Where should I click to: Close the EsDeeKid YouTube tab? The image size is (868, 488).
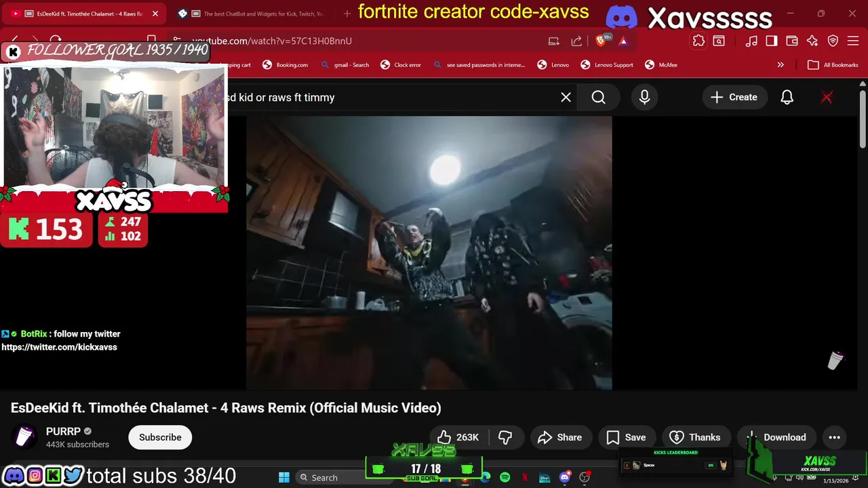coord(155,14)
